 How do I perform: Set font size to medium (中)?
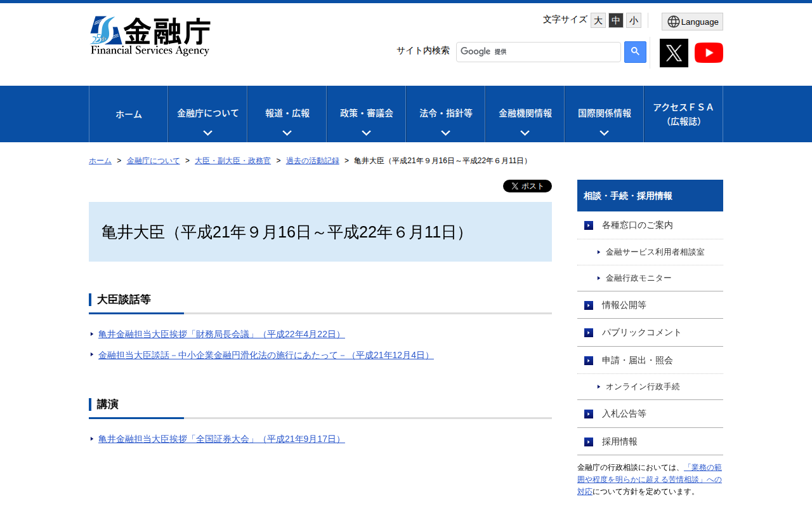616,20
